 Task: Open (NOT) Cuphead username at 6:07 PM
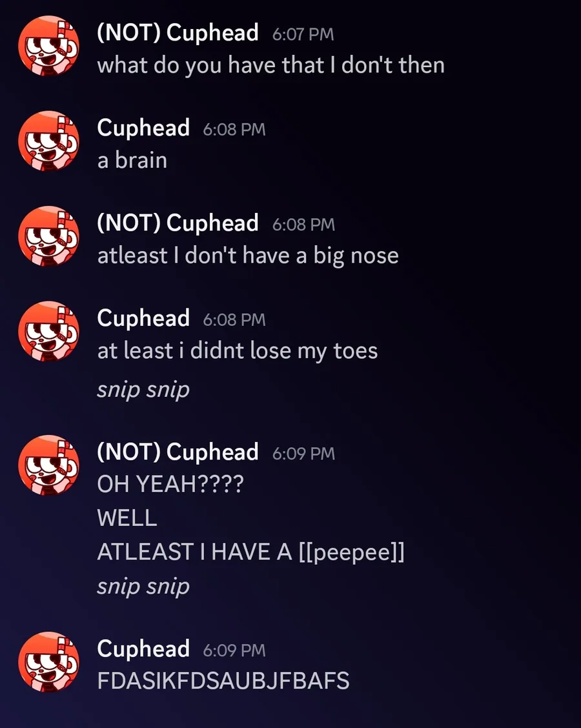178,33
